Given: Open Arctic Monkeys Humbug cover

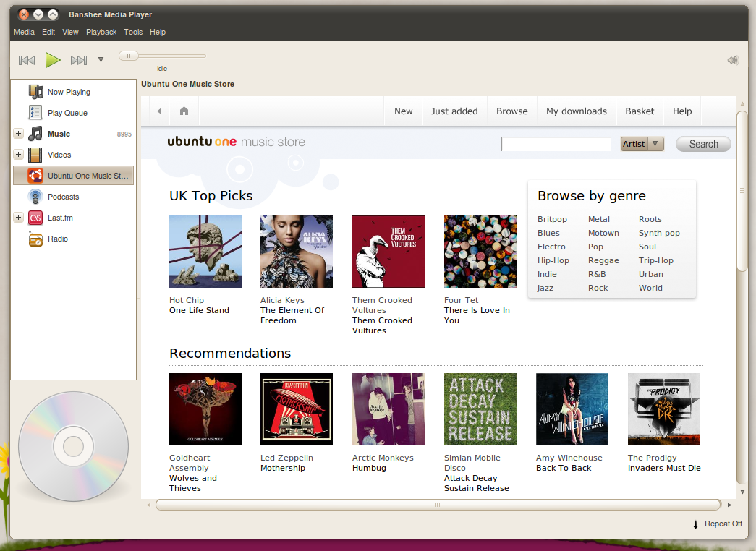Looking at the screenshot, I should (x=388, y=409).
